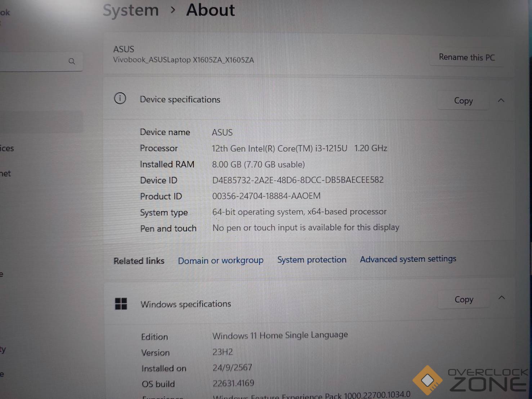Collapse the Windows specifications section chevron

pyautogui.click(x=501, y=298)
